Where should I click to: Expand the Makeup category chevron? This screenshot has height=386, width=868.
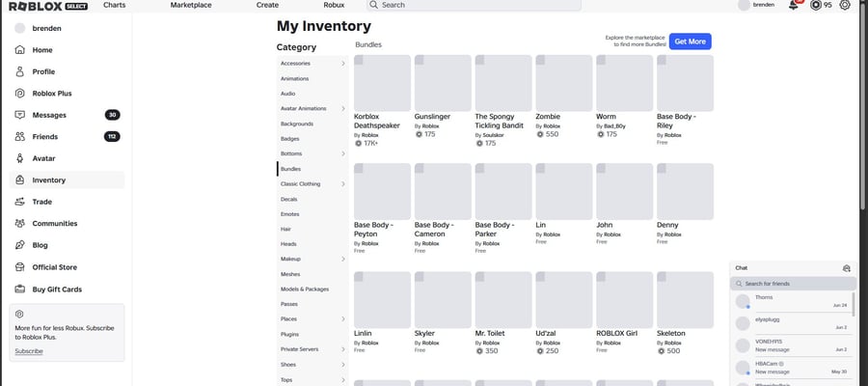343,259
